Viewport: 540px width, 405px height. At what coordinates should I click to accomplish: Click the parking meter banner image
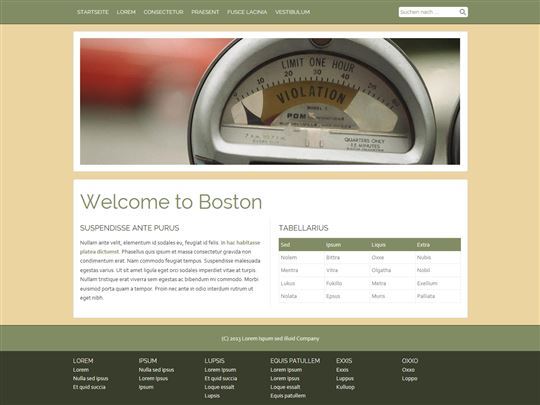coord(270,101)
